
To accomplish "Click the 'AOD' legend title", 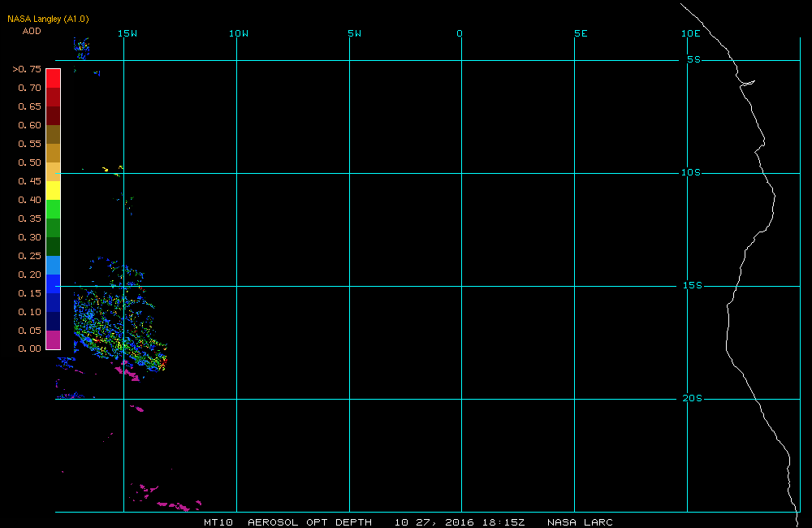I will coord(32,31).
